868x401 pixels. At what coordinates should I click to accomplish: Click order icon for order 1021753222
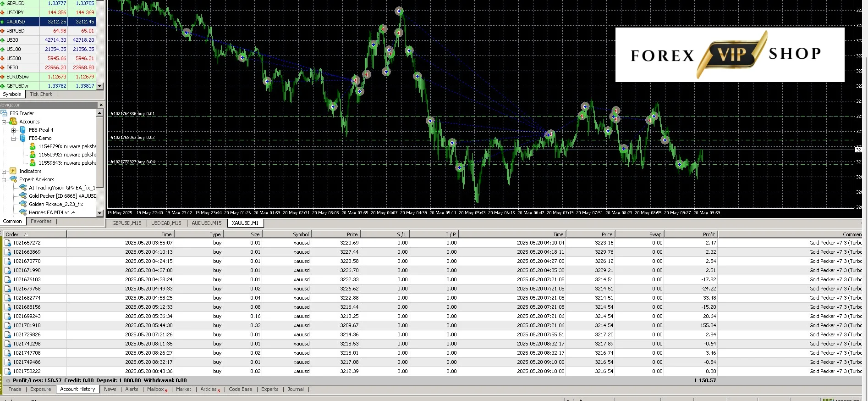click(x=8, y=371)
